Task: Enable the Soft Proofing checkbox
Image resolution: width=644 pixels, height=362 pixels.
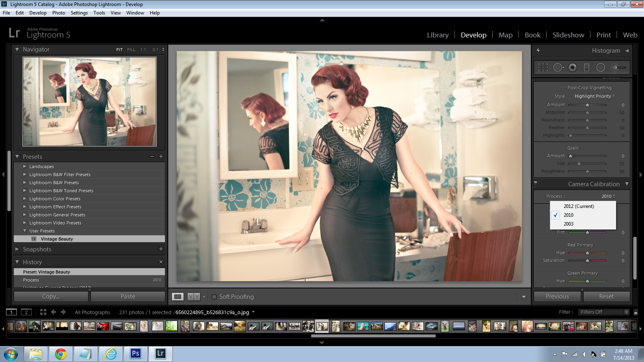Action: [214, 297]
